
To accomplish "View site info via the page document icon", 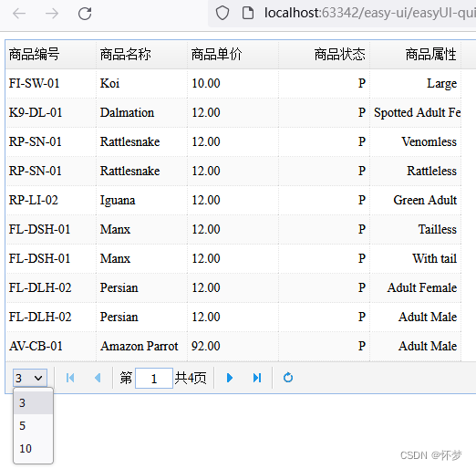I will tap(248, 13).
